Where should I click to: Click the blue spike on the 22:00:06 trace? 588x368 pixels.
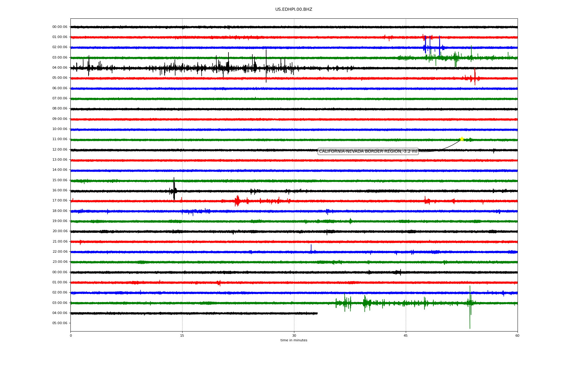(x=311, y=248)
